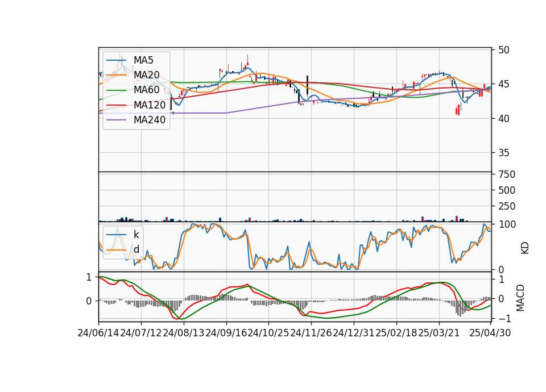
Task: Click the price axis value 45
Action: tap(503, 84)
